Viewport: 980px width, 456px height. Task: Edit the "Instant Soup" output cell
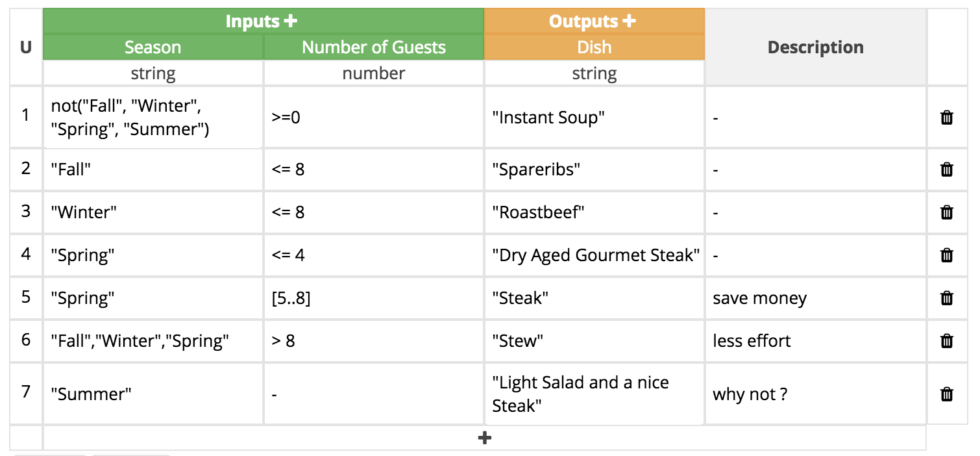coord(594,118)
